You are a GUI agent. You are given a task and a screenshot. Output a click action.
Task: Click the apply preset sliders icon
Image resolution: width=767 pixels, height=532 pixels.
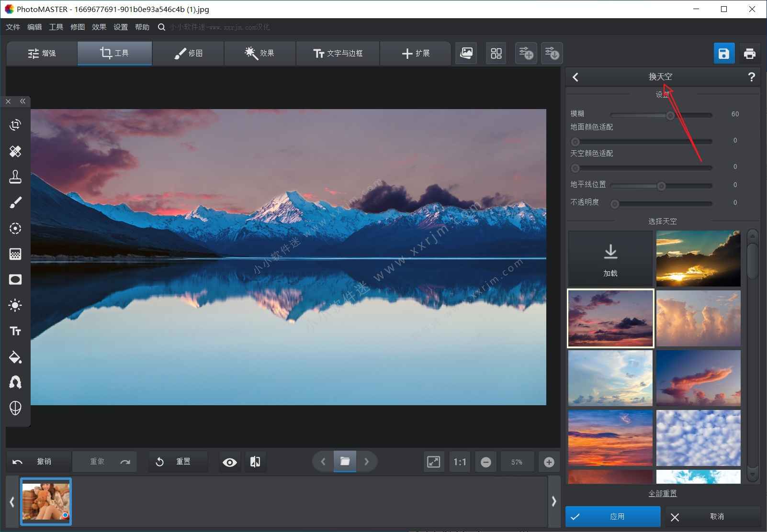[552, 53]
